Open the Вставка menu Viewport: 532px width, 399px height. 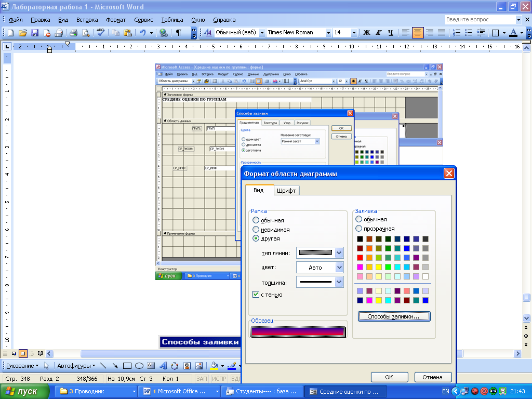point(87,20)
